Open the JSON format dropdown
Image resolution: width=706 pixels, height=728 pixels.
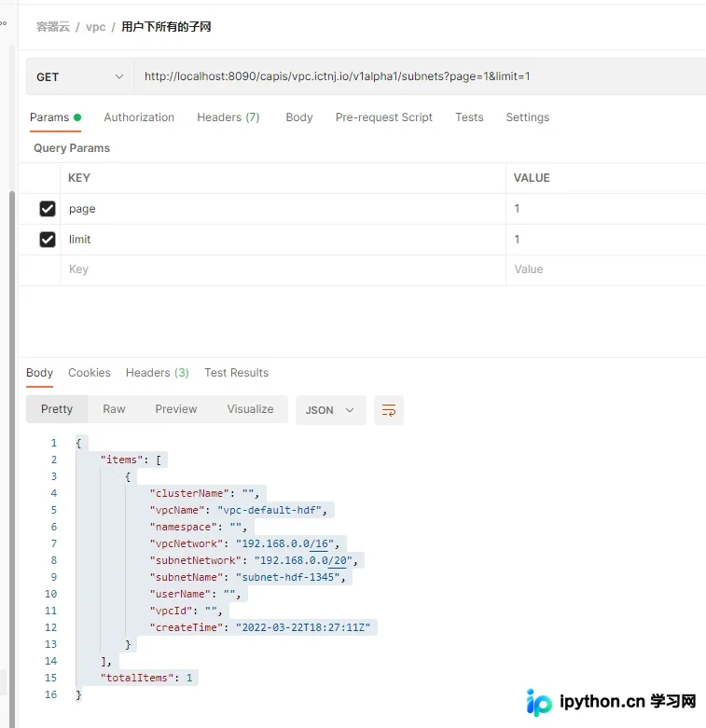point(331,410)
